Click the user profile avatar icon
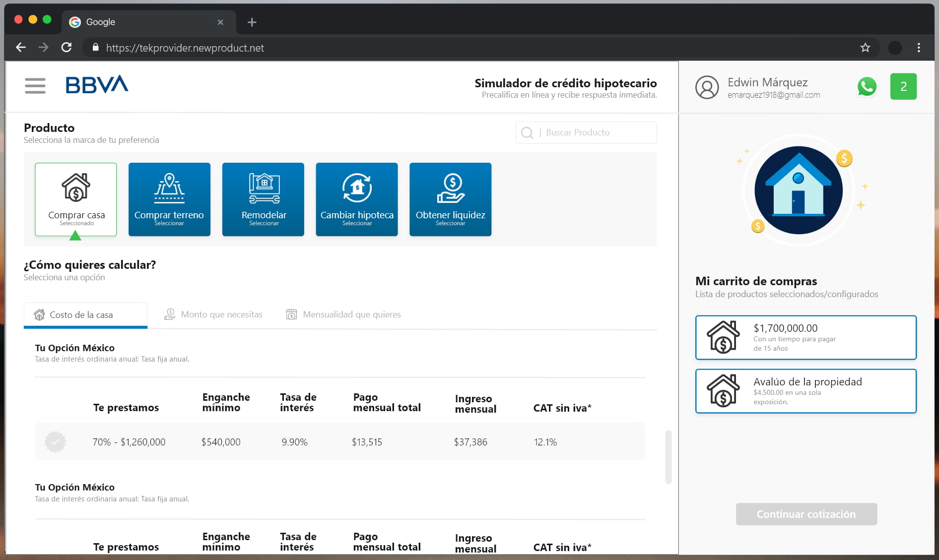Viewport: 939px width, 560px height. (x=707, y=87)
